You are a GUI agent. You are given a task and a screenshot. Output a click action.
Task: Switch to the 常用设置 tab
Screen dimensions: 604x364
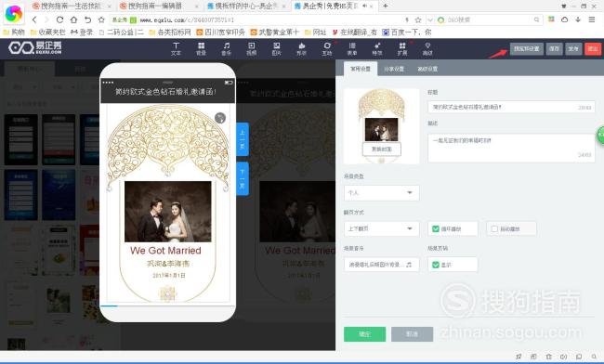pyautogui.click(x=361, y=69)
